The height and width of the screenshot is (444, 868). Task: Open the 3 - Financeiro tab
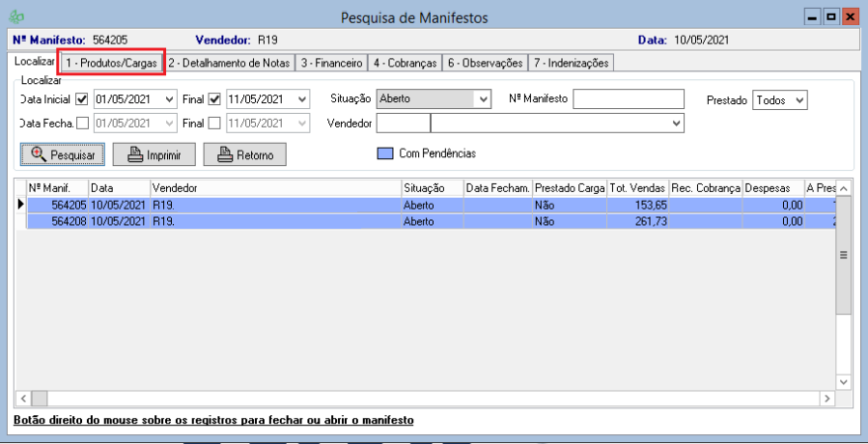(x=331, y=63)
